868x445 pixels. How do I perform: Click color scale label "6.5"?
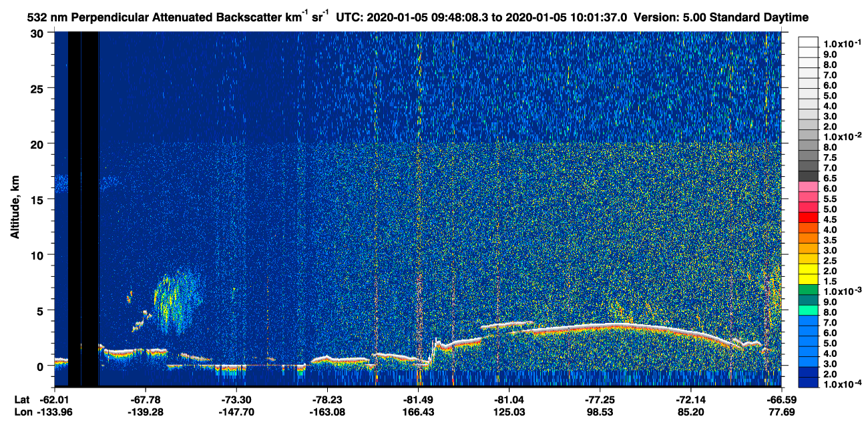831,178
